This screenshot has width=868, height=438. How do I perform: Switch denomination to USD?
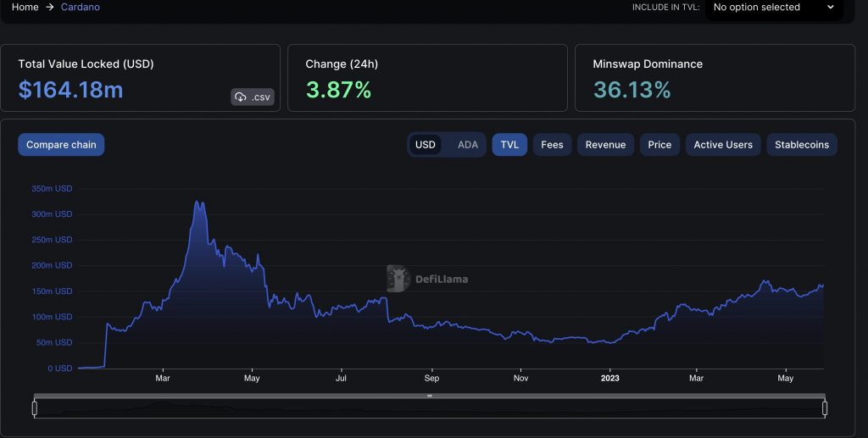[x=426, y=144]
